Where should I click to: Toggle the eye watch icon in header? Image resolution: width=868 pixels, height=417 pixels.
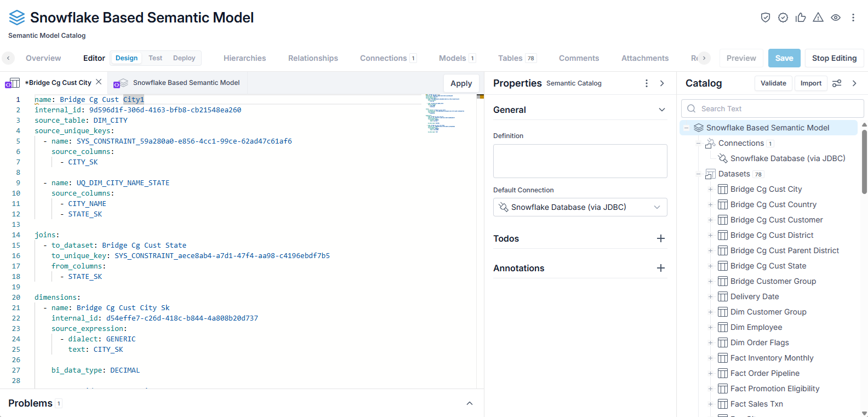(836, 18)
